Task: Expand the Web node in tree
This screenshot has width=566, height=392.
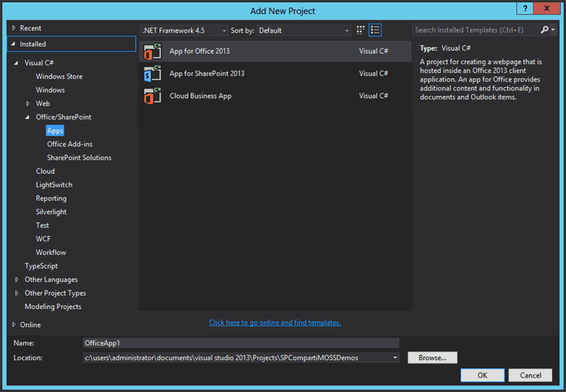Action: tap(28, 103)
